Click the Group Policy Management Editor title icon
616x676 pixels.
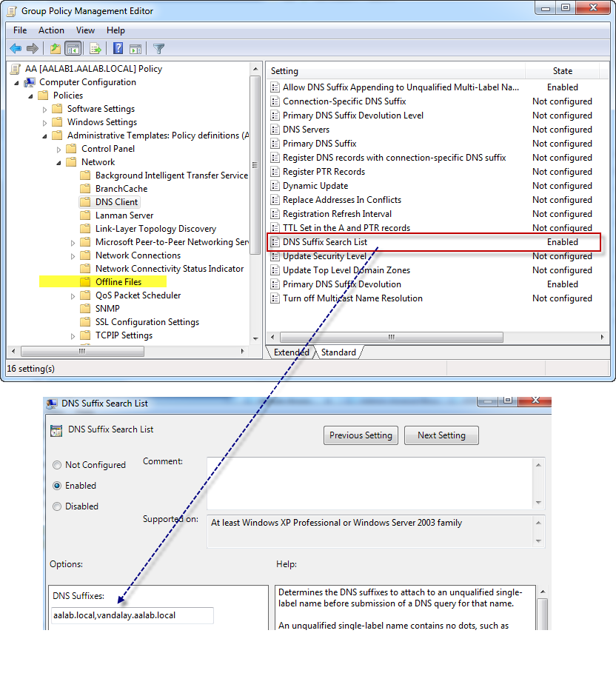point(12,11)
